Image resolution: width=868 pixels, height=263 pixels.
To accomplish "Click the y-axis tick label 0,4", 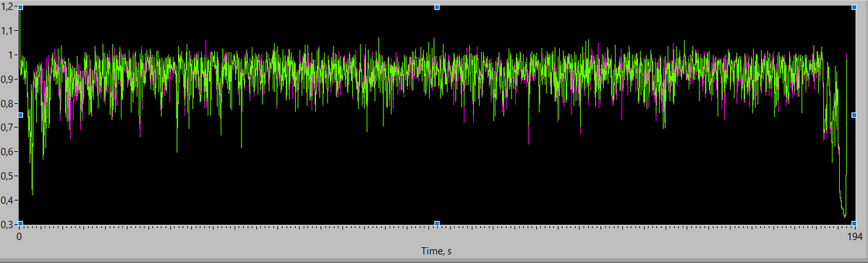I will [x=9, y=200].
